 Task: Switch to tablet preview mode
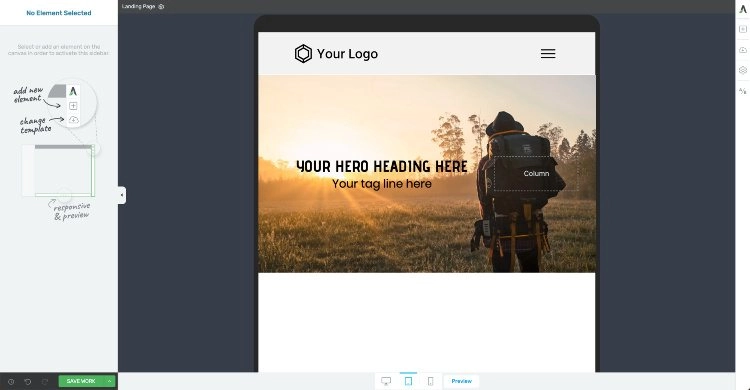click(408, 381)
